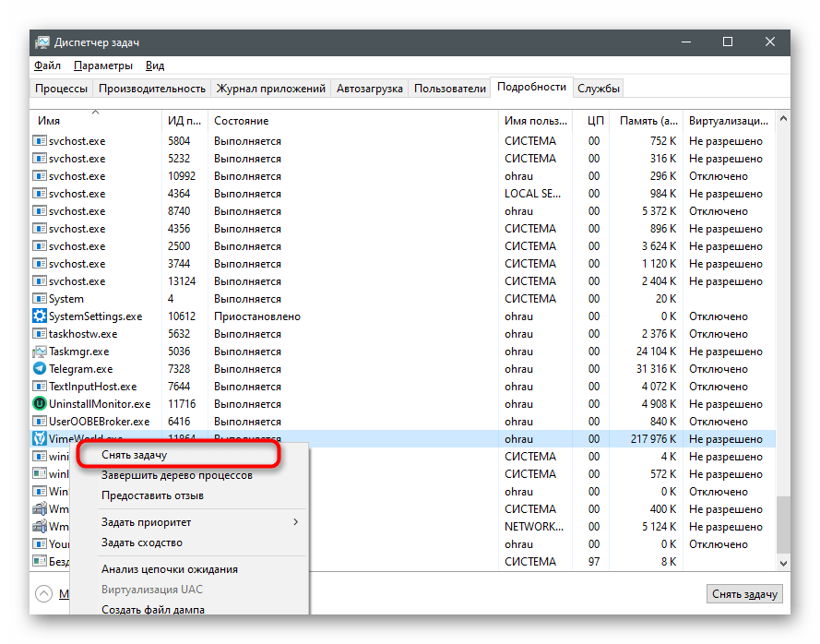Screen dimensions: 820x644
Task: Sort by the Виртуализаци... column header
Action: [x=729, y=121]
